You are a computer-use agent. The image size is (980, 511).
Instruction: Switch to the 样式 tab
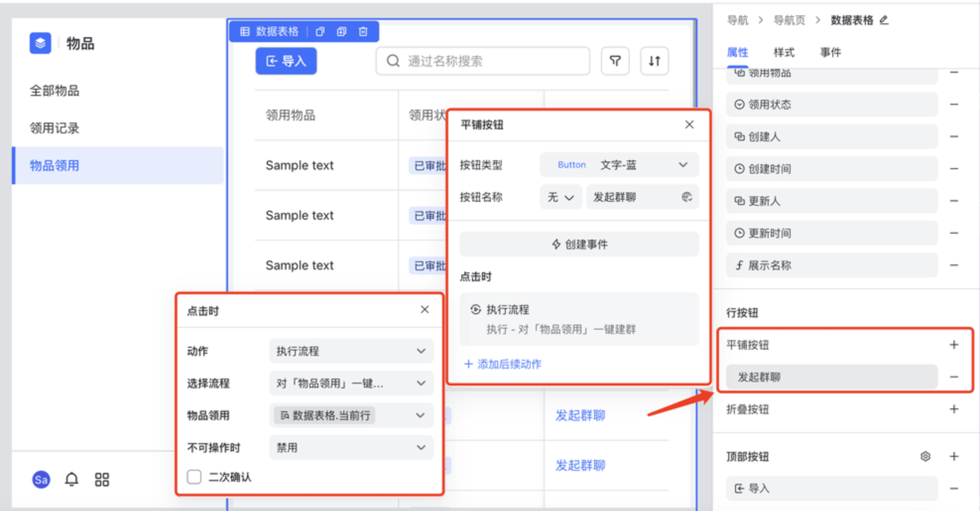[x=784, y=53]
